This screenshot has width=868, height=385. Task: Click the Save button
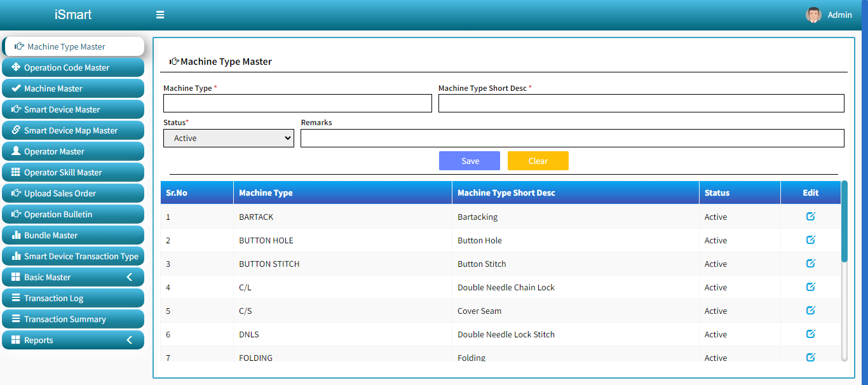point(469,161)
